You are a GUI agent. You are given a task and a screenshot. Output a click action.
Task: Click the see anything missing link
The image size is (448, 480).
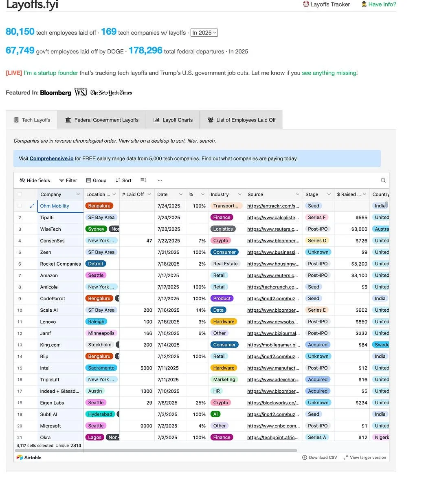click(329, 73)
